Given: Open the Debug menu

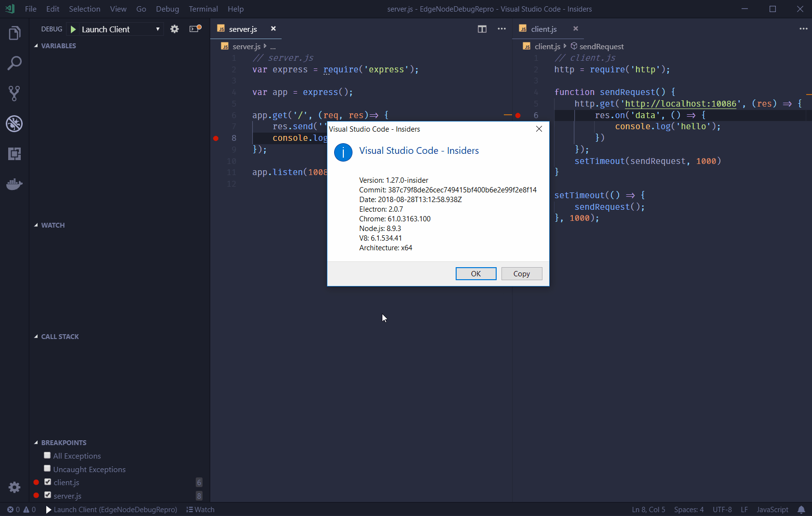Looking at the screenshot, I should click(167, 9).
